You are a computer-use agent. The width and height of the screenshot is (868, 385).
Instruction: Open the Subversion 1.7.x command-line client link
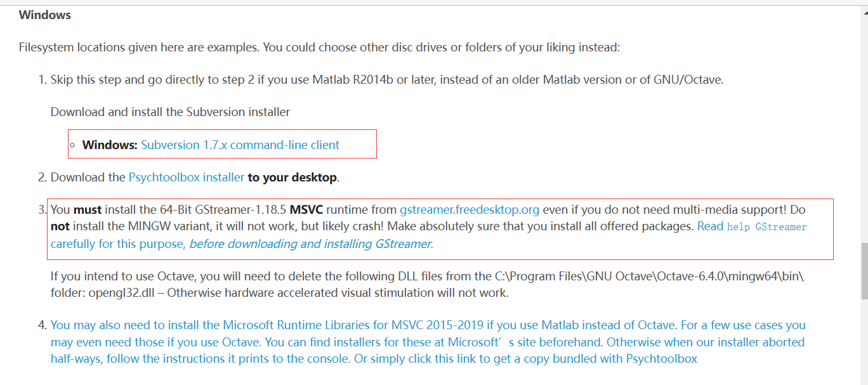(240, 145)
